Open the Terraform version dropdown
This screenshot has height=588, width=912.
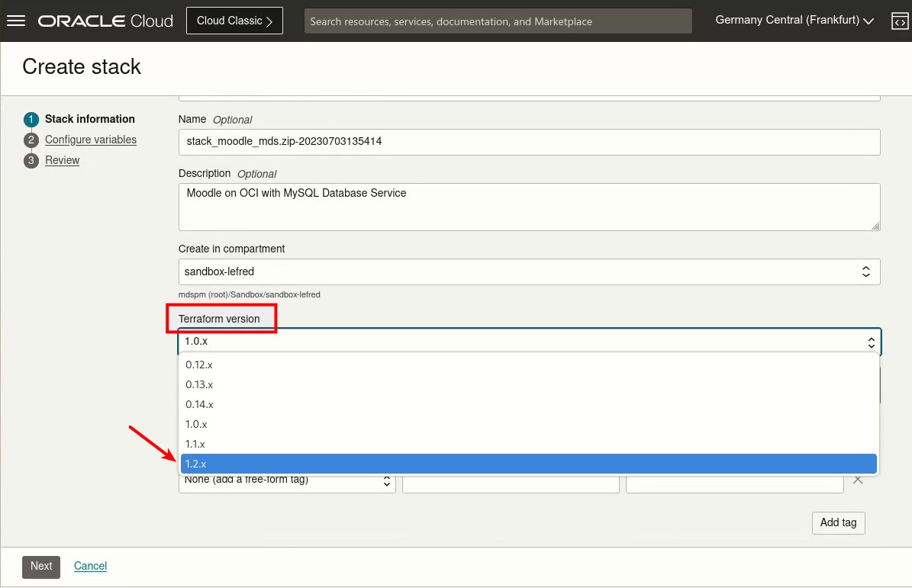[x=871, y=342]
